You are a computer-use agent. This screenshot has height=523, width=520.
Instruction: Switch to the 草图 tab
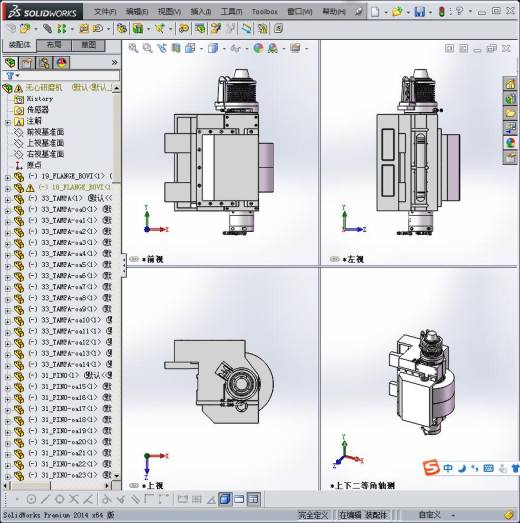coord(88,45)
